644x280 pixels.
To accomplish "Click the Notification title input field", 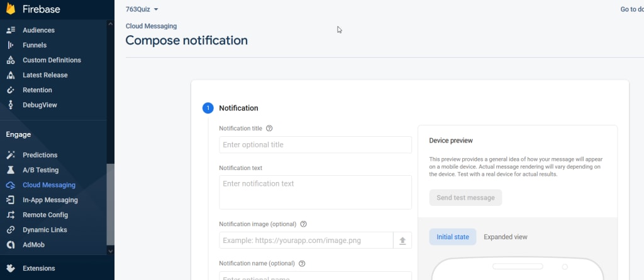I will point(316,145).
